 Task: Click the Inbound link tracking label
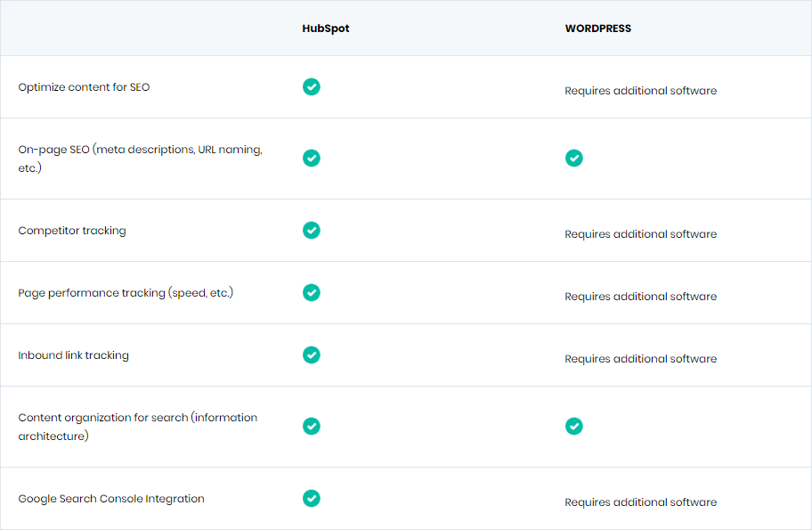74,355
